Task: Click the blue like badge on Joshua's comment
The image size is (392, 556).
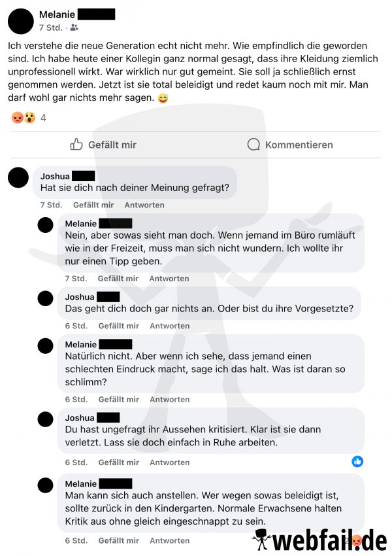Action: [x=357, y=461]
